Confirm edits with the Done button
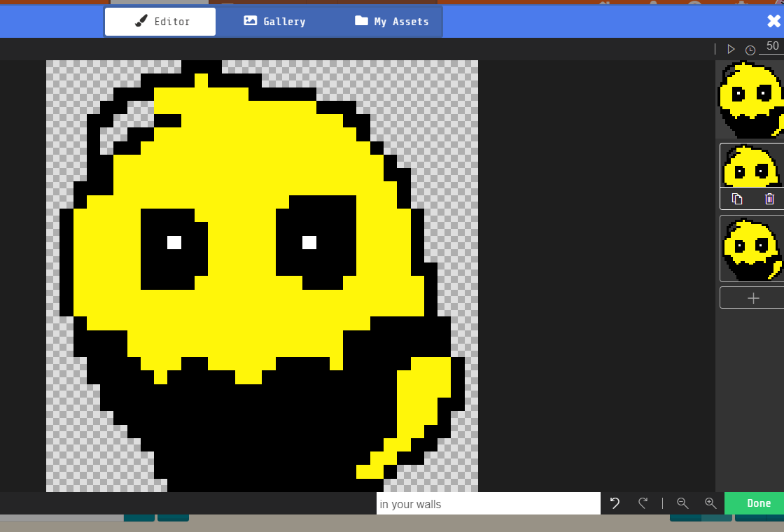The image size is (784, 532). 759,503
